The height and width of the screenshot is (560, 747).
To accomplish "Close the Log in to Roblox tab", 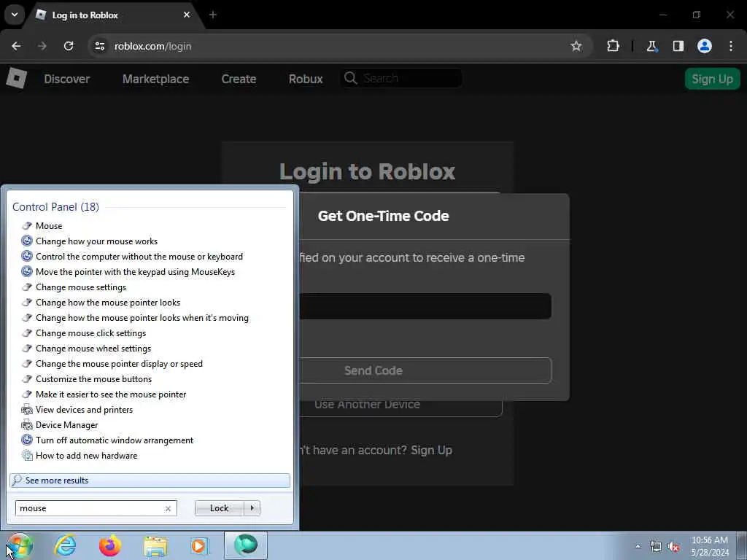I will [187, 15].
